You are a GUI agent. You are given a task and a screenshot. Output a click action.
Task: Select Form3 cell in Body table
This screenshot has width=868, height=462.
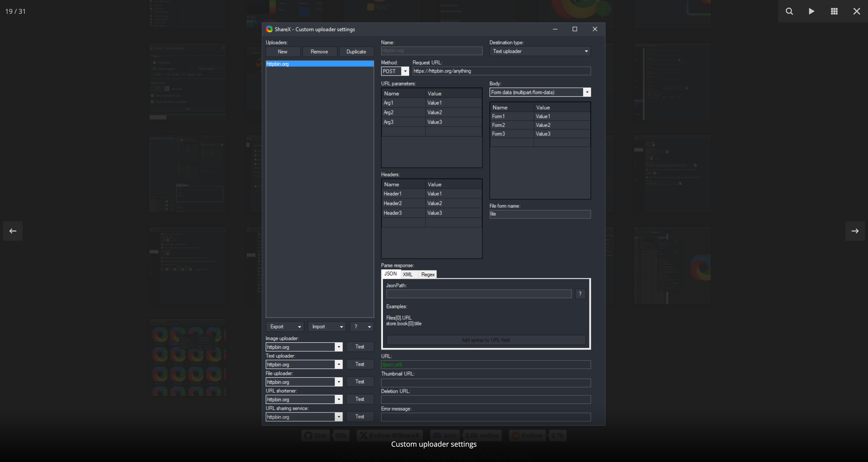[x=512, y=134]
